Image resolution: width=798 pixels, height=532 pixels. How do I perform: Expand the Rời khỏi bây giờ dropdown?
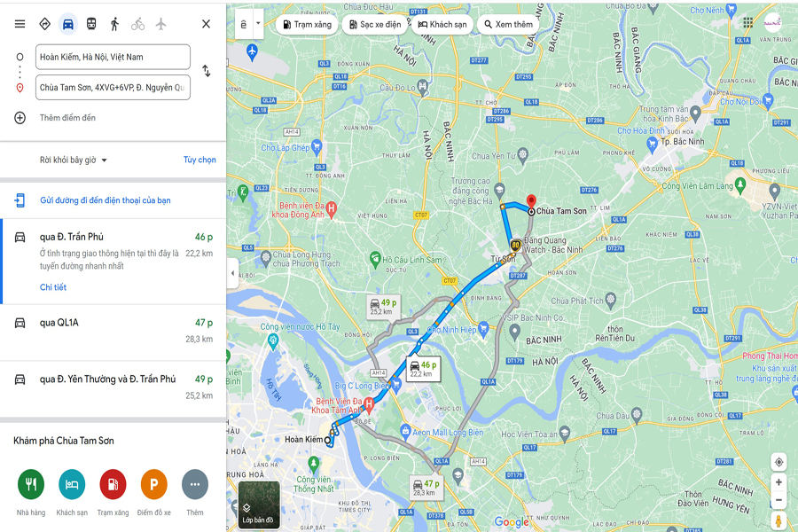(74, 160)
